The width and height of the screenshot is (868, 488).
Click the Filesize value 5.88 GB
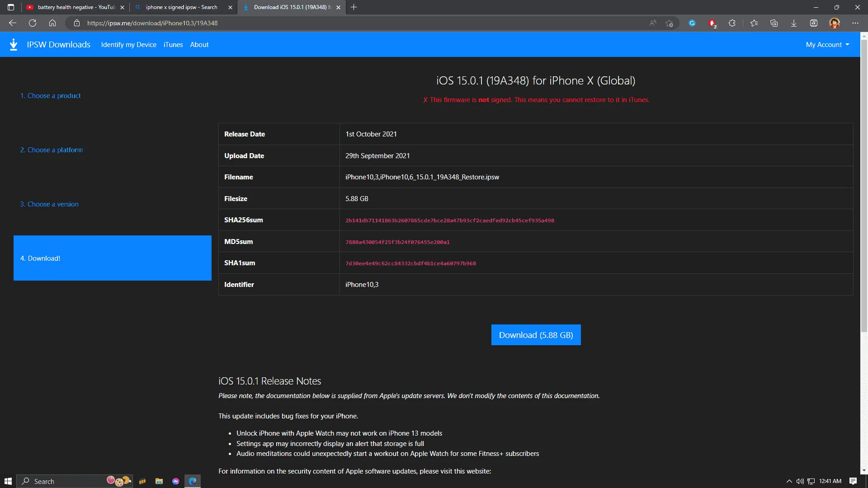point(357,199)
